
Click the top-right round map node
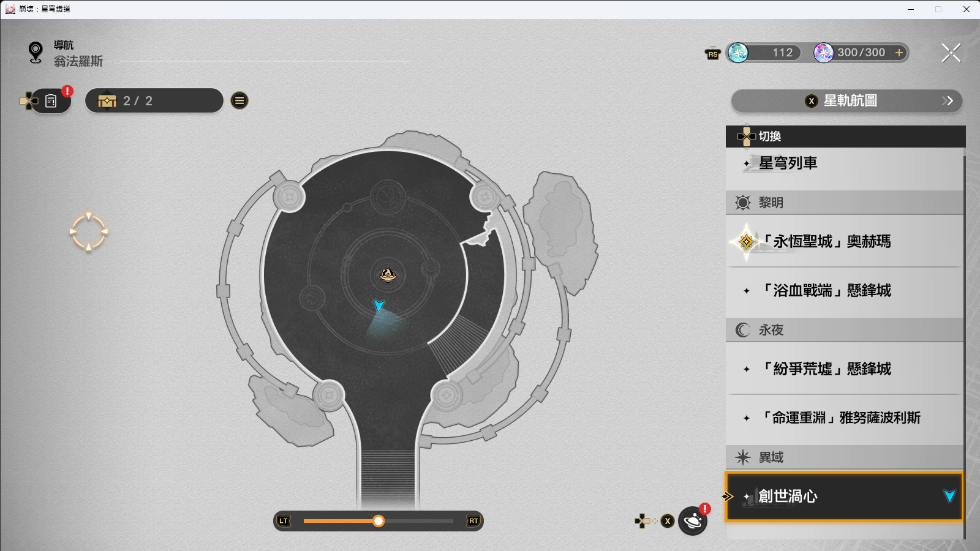tap(486, 197)
